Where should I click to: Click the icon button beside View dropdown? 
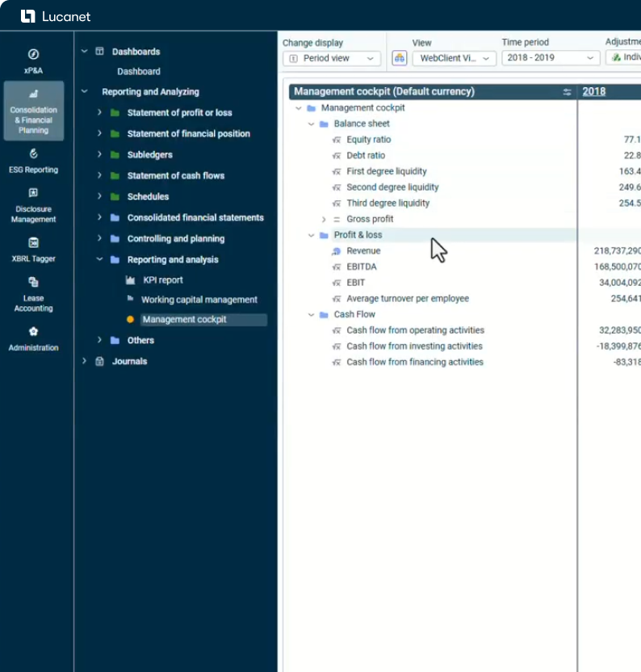[x=399, y=58]
